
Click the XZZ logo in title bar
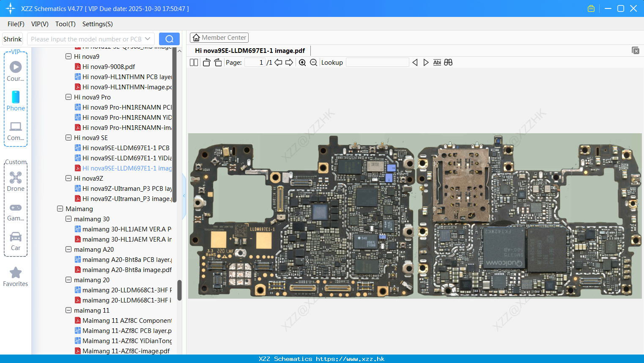pyautogui.click(x=10, y=8)
